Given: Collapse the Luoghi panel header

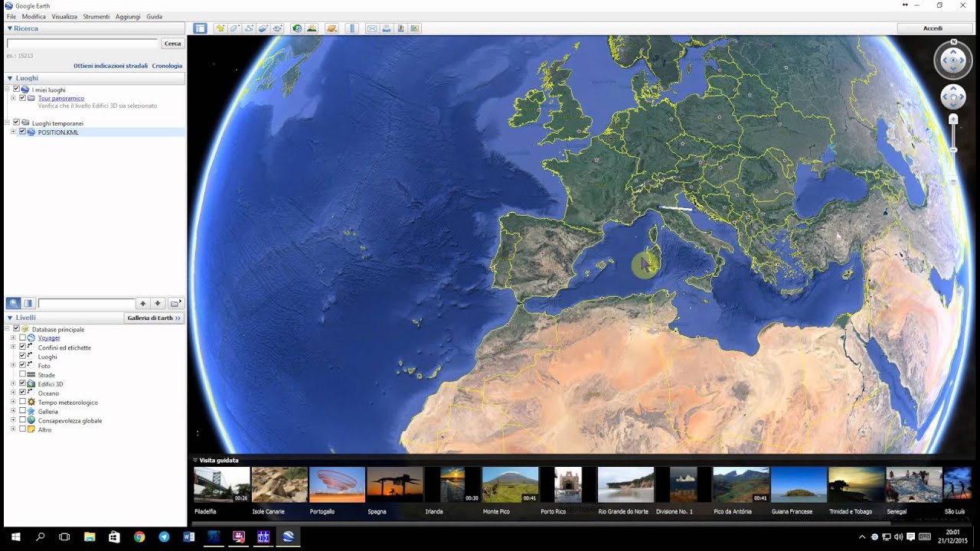Looking at the screenshot, I should point(10,78).
